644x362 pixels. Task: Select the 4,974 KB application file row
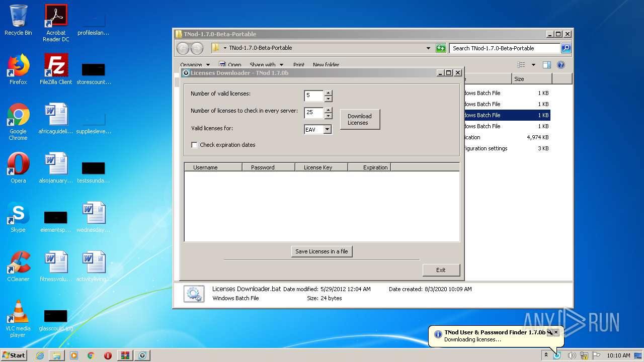pos(507,137)
